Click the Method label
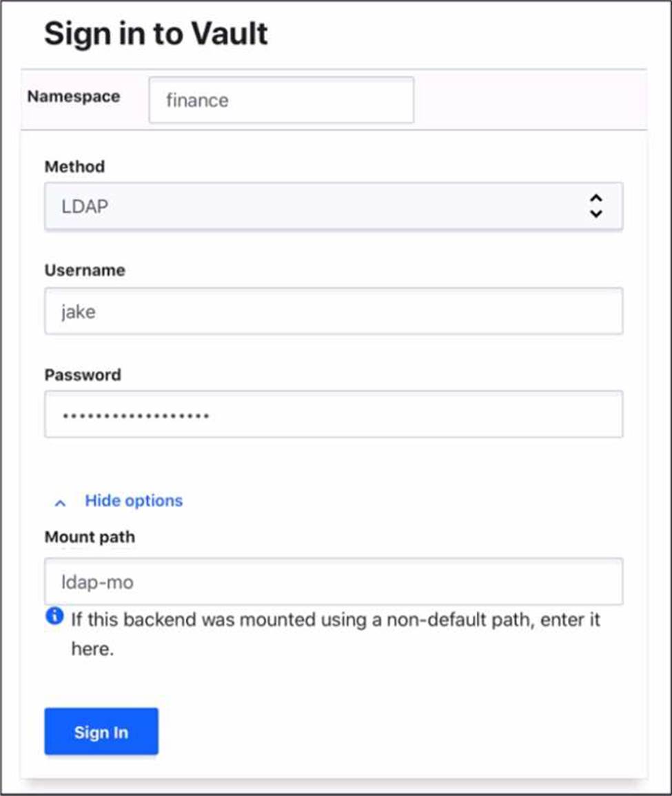 (74, 167)
